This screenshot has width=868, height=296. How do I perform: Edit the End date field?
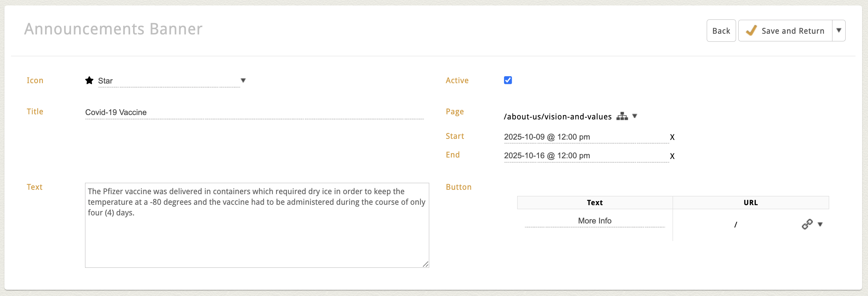coord(586,156)
